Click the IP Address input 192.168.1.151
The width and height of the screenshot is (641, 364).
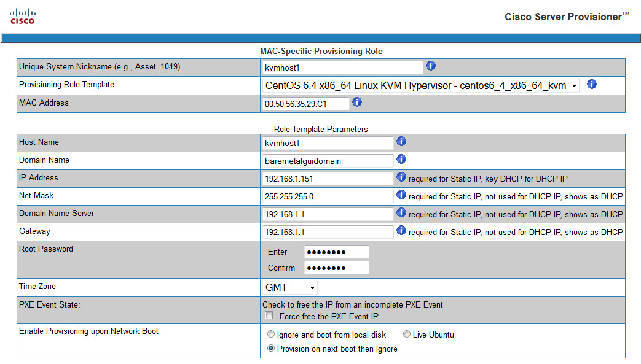coord(328,179)
